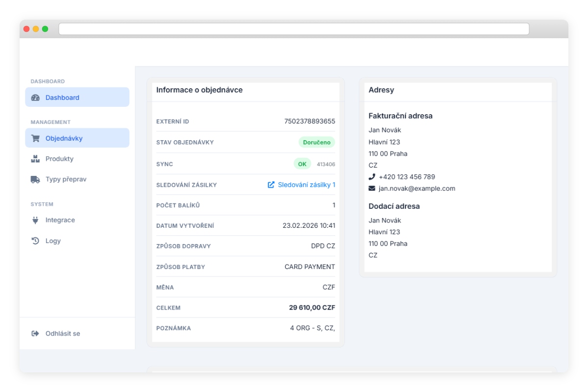
Task: Open Typy přeprav section
Action: coord(66,179)
